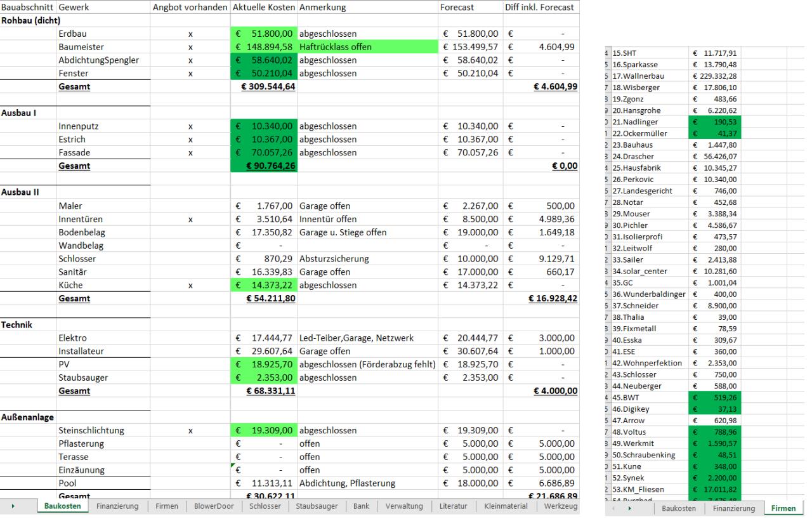This screenshot has width=812, height=519.
Task: Click the 'Diff inkl. Forecast' header
Action: coord(542,7)
